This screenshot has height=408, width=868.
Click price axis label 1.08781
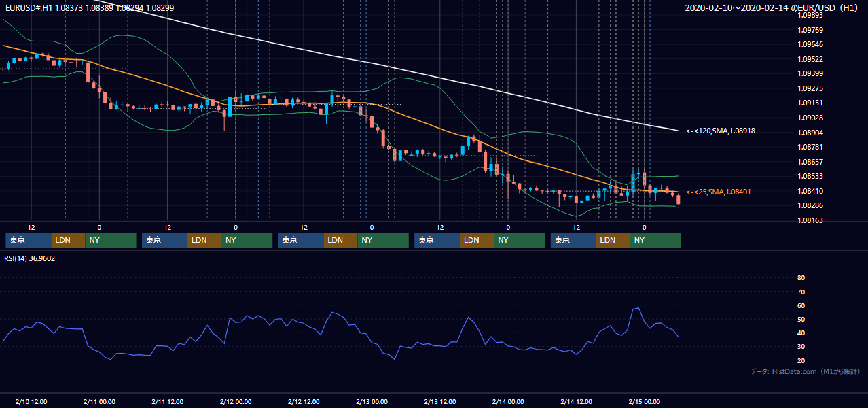[x=810, y=147]
